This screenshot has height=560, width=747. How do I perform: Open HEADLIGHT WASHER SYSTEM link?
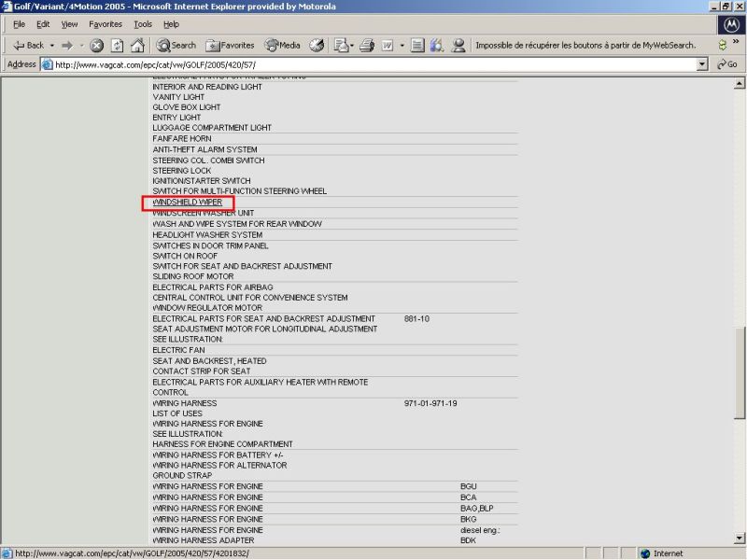(207, 235)
